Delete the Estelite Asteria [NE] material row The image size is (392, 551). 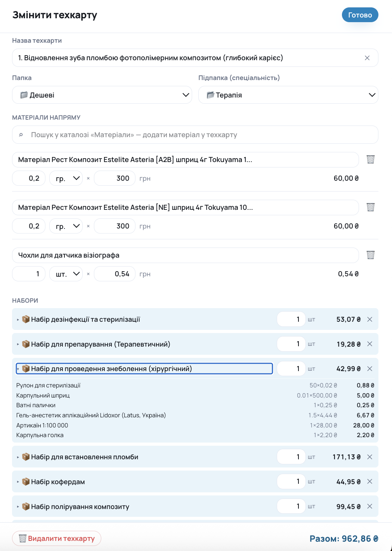[x=371, y=207]
